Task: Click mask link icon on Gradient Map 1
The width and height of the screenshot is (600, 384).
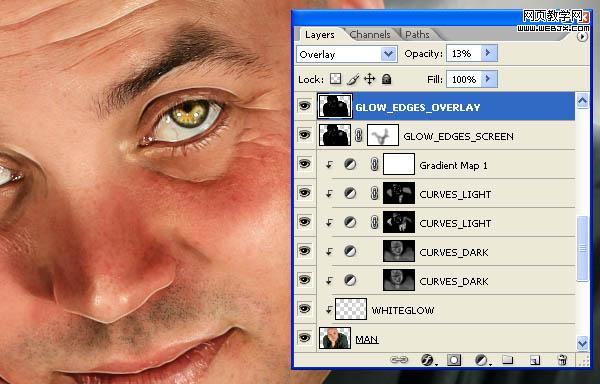Action: tap(375, 164)
